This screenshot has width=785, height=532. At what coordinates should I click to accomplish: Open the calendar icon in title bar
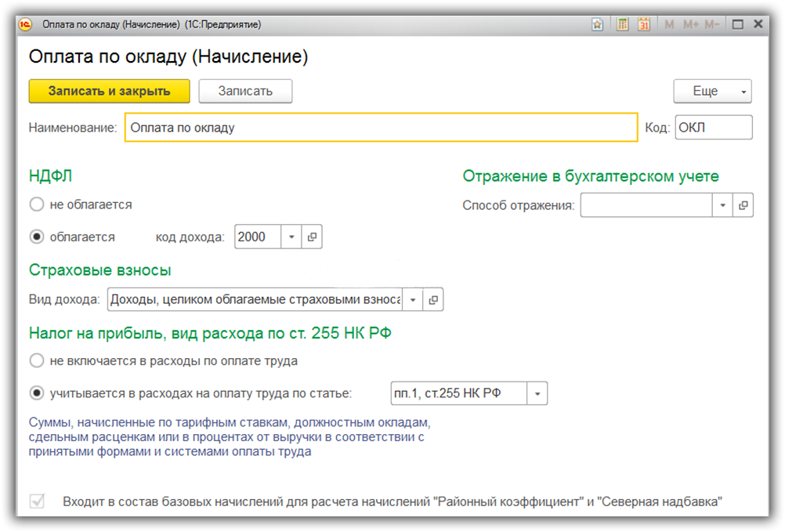644,24
